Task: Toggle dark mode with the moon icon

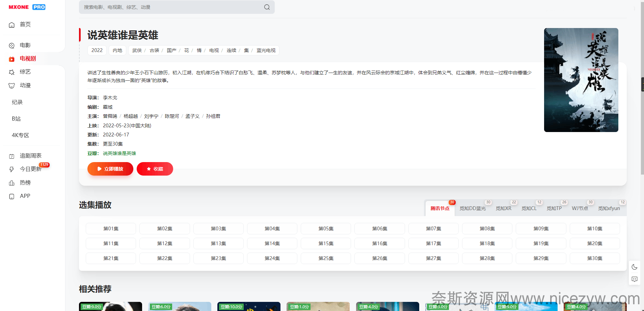Action: (634, 267)
